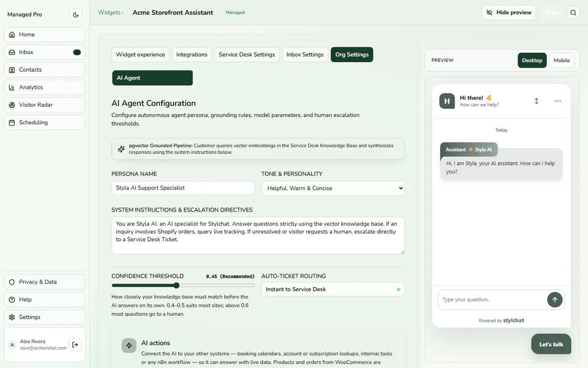Viewport: 588px width, 368px height.
Task: Expand the chat widget with the vertical arrows
Action: tap(537, 101)
